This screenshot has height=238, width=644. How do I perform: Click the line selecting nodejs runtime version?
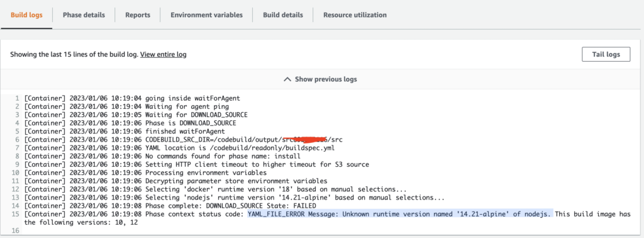234,198
